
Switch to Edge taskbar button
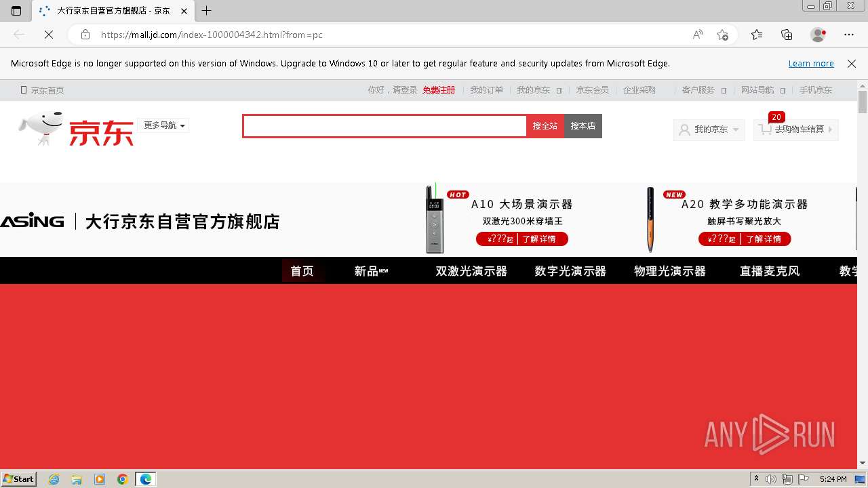(x=146, y=479)
